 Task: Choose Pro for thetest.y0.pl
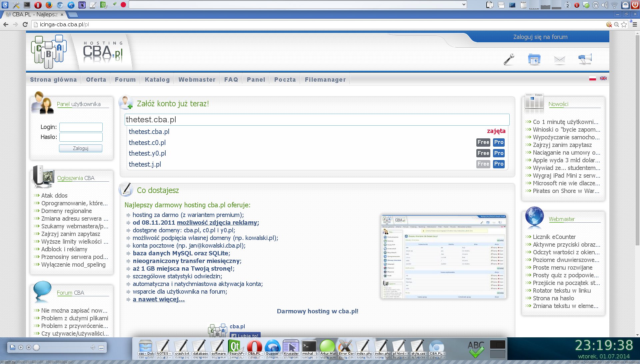[x=499, y=153]
